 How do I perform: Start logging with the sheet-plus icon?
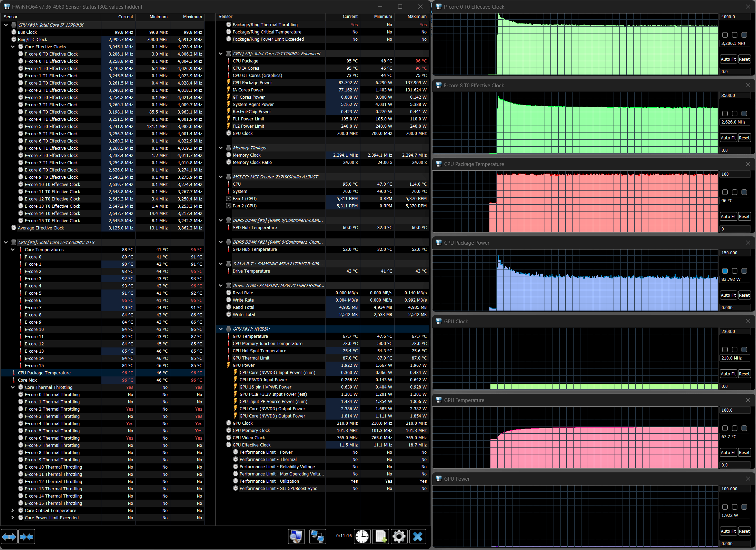pyautogui.click(x=381, y=537)
